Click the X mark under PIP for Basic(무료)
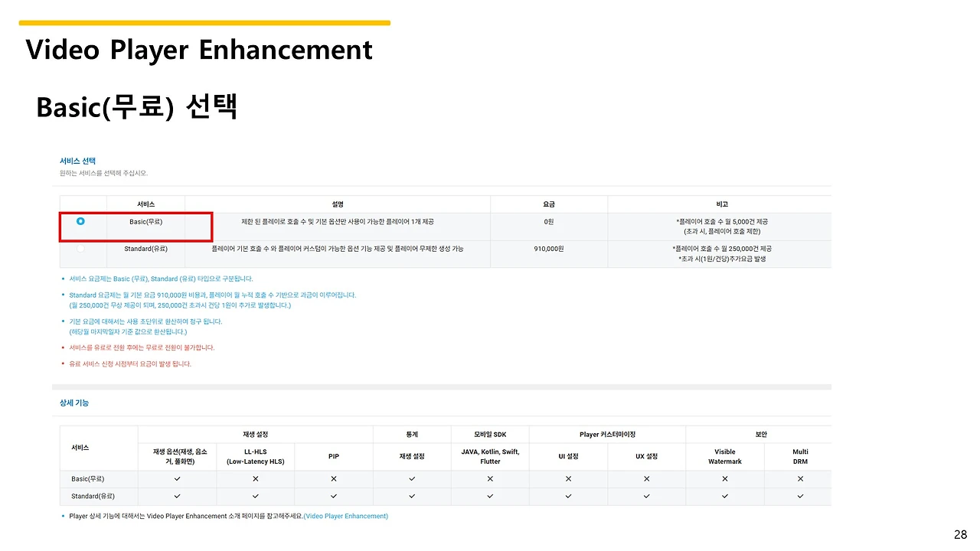Screen dimensions: 980x551 pos(333,478)
